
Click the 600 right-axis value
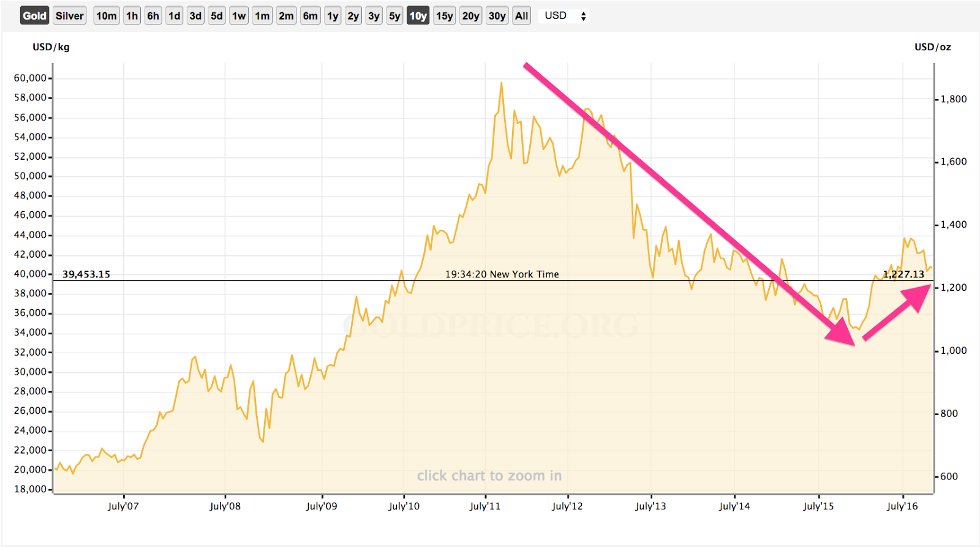pyautogui.click(x=949, y=476)
